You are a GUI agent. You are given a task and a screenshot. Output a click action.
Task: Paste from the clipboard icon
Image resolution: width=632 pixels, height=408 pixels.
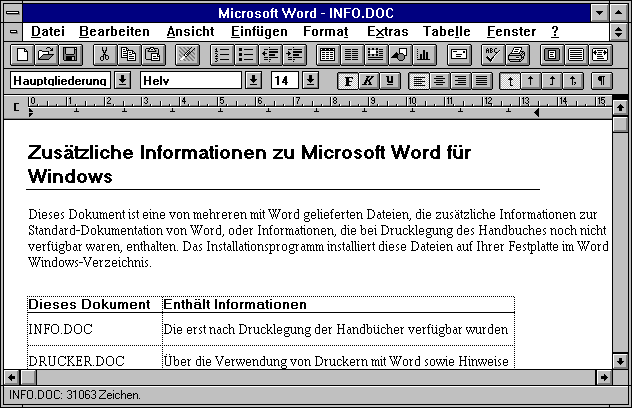pos(153,55)
